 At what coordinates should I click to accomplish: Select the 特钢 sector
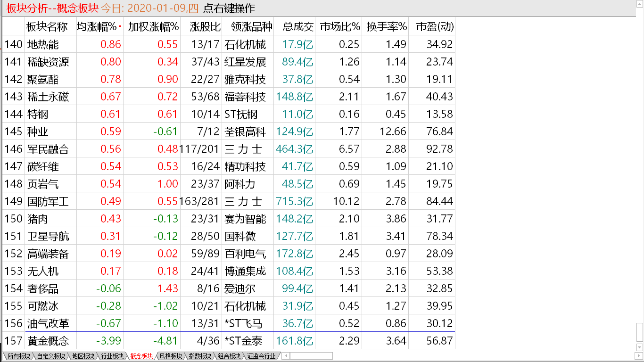38,114
